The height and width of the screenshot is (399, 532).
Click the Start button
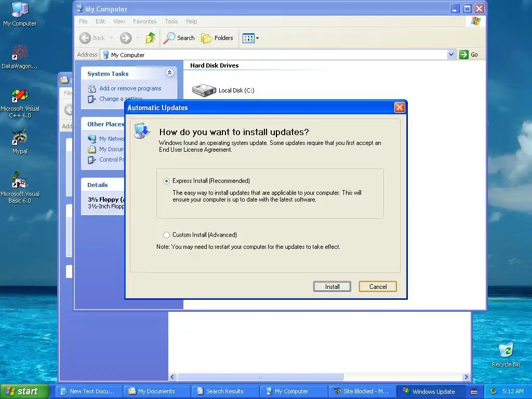[24, 391]
